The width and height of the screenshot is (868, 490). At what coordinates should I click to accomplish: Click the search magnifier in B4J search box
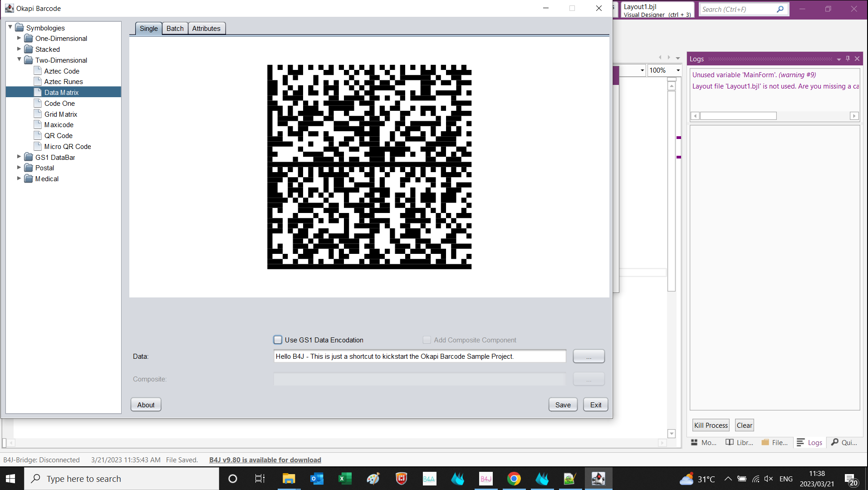(x=780, y=9)
